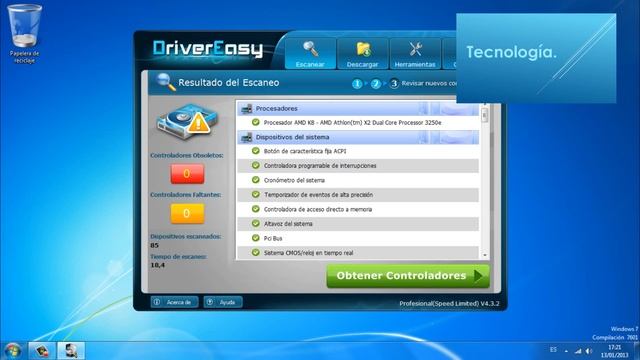640x360 pixels.
Task: Click the magnifier icon beside Resultado del Escaneo
Action: click(x=166, y=82)
